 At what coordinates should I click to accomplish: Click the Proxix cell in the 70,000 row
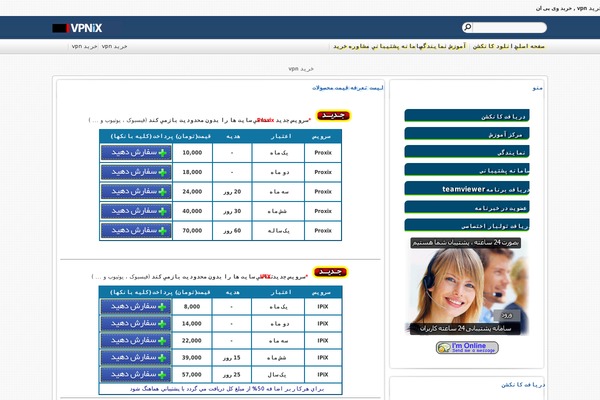[x=323, y=230]
